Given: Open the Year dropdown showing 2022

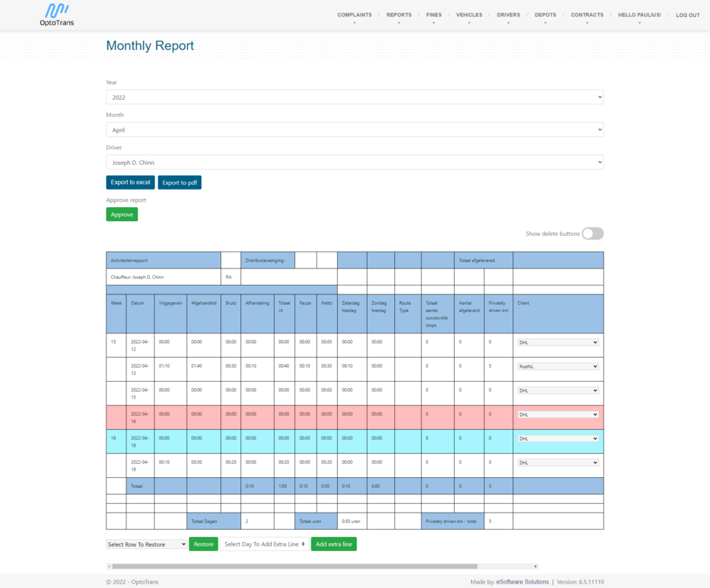Looking at the screenshot, I should (354, 97).
